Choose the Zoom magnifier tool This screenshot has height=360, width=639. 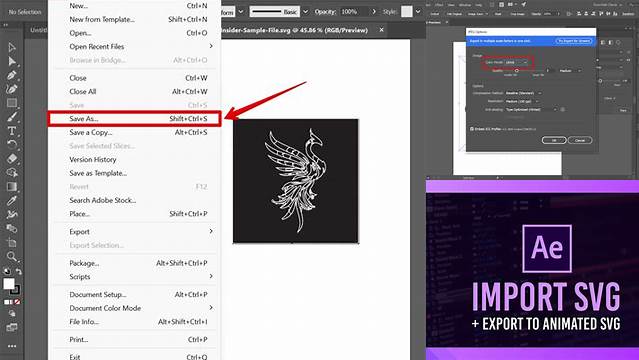(12, 256)
